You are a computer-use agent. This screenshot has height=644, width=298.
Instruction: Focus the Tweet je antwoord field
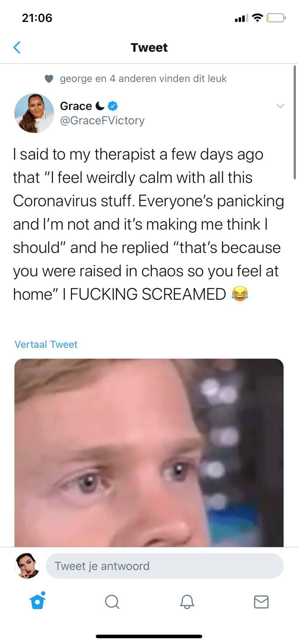pyautogui.click(x=164, y=566)
